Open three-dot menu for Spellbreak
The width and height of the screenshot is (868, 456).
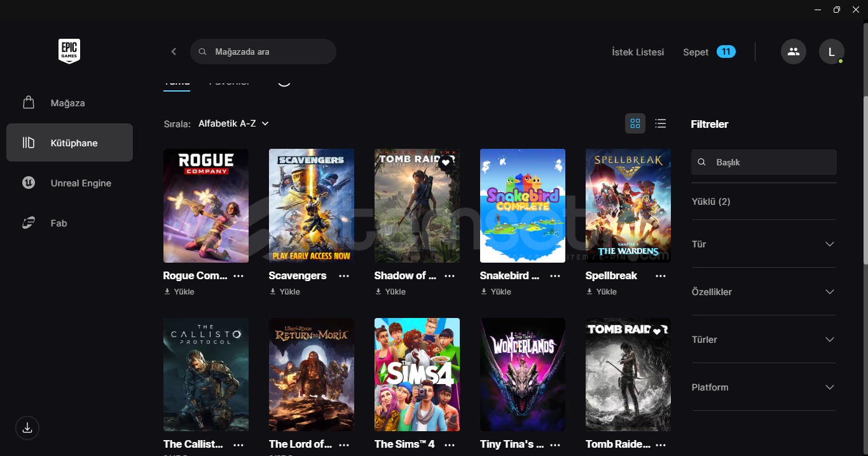pos(661,276)
